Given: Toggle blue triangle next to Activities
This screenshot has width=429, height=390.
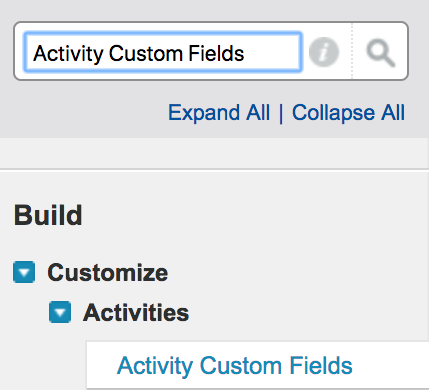Looking at the screenshot, I should (60, 312).
